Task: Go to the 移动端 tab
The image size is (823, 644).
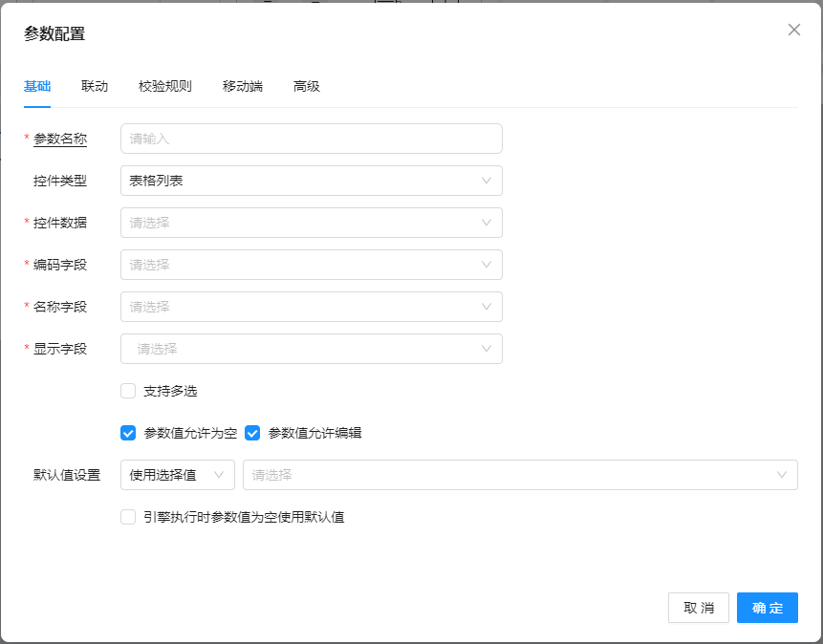Action: tap(242, 86)
